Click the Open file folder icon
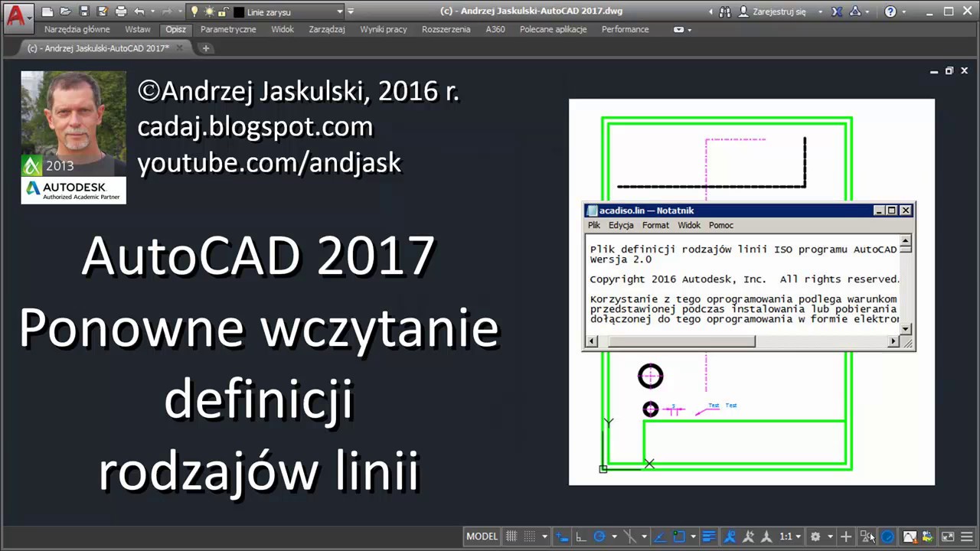Screen dimensions: 980x551 click(66, 11)
